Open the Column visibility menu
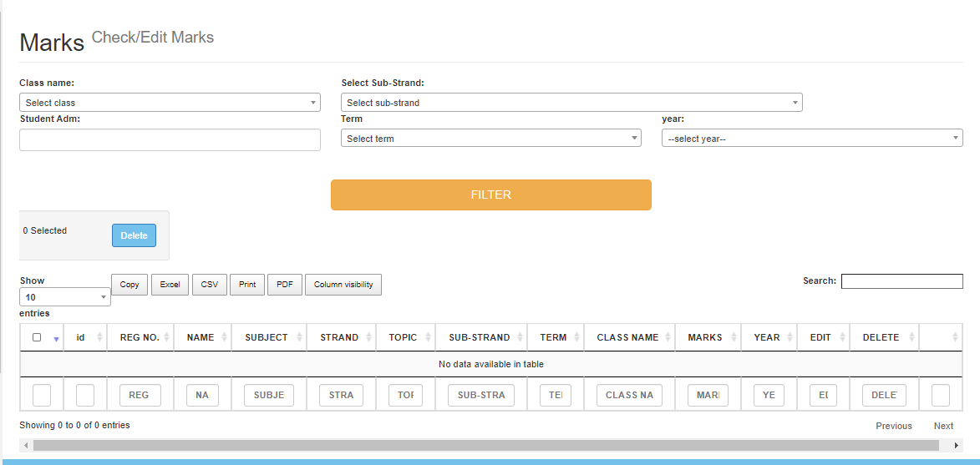980x465 pixels. coord(343,285)
